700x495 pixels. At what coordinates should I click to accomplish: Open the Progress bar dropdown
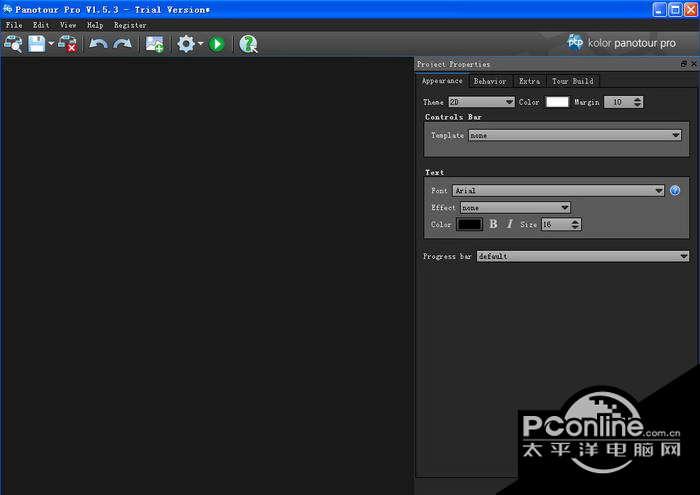(583, 256)
